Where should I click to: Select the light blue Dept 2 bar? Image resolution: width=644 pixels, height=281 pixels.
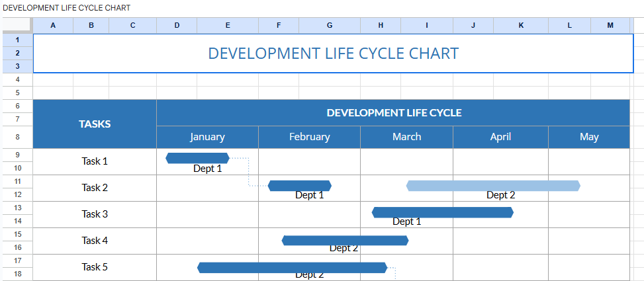(x=493, y=186)
